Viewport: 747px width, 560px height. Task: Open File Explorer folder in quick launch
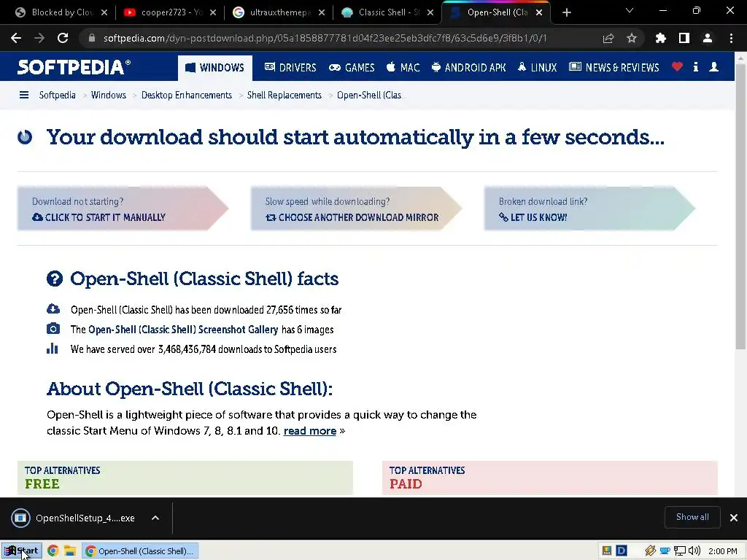70,551
